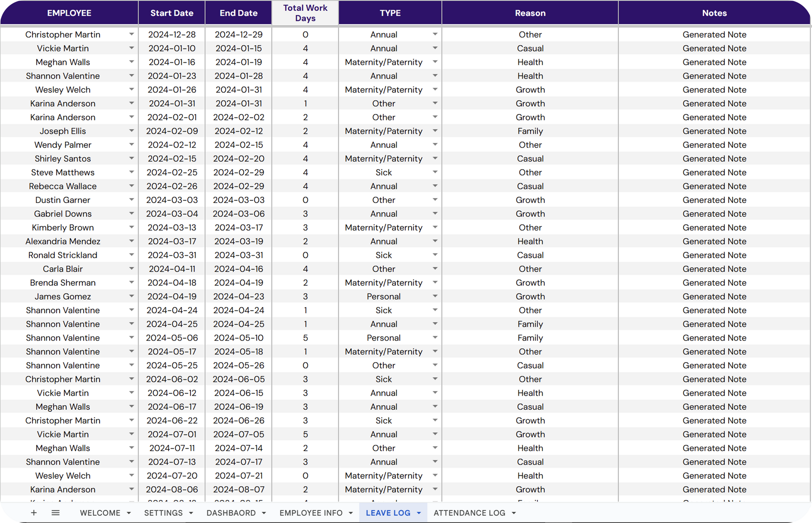Open the Personal type dropdown in James Gomez's row
The image size is (812, 523).
tap(435, 296)
